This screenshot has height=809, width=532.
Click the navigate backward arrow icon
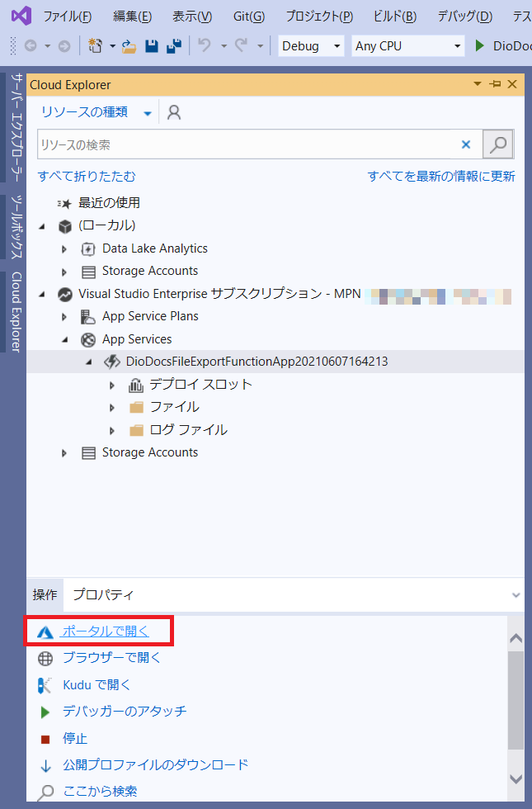tap(31, 46)
